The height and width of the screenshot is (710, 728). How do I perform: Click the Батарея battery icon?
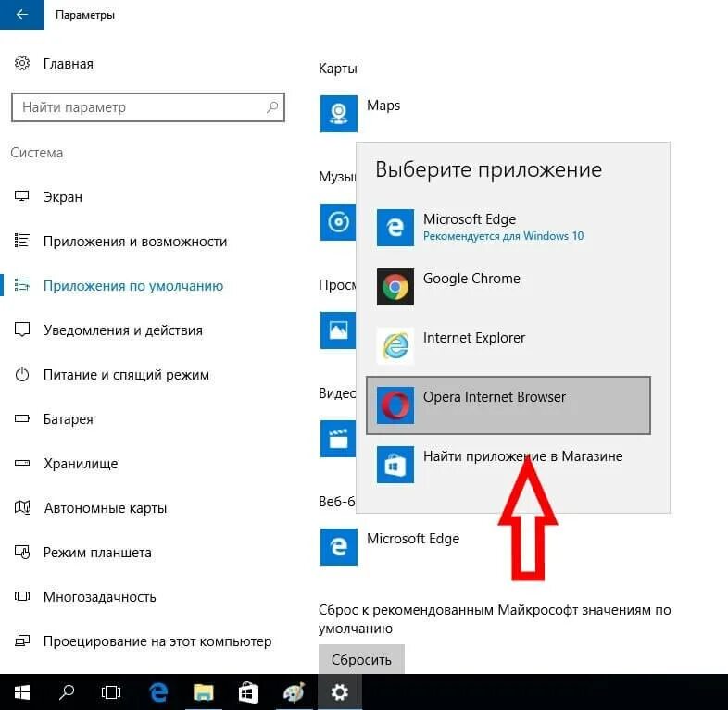22,418
